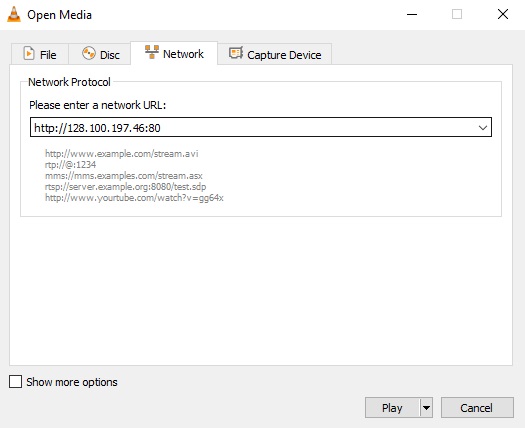Click the Capture Device card icon
The height and width of the screenshot is (428, 525).
[x=236, y=53]
